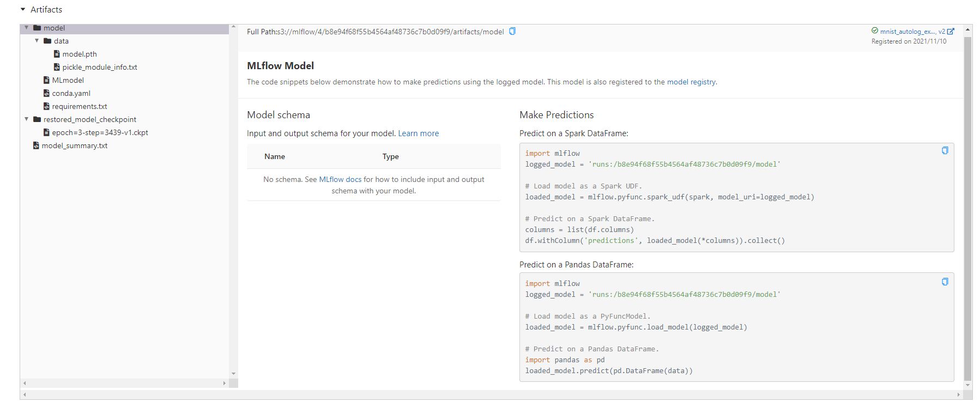Click the tree panel scroll-down arrow
The image size is (980, 402).
(233, 374)
